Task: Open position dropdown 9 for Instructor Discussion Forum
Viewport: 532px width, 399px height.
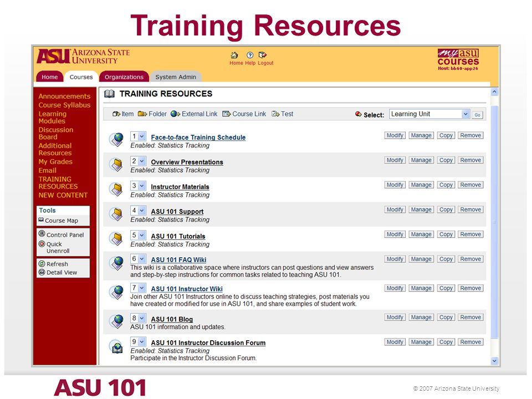Action: 138,342
